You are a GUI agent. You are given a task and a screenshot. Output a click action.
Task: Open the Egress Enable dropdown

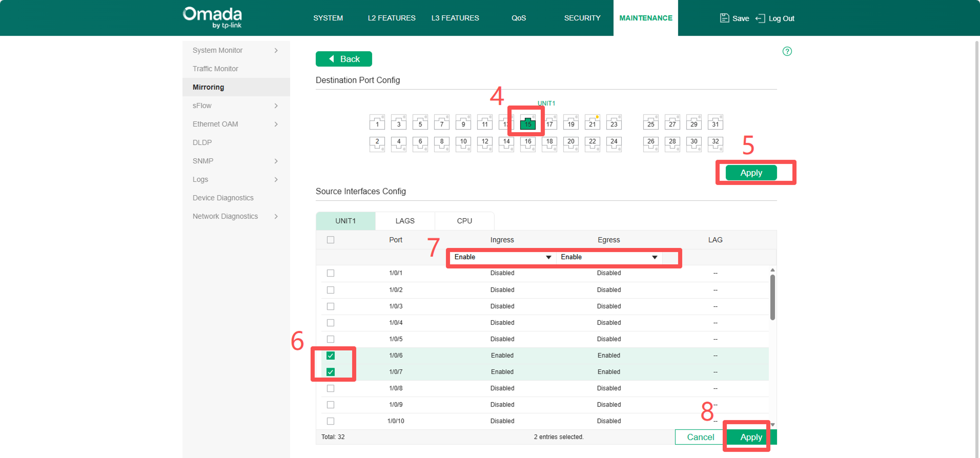tap(609, 257)
